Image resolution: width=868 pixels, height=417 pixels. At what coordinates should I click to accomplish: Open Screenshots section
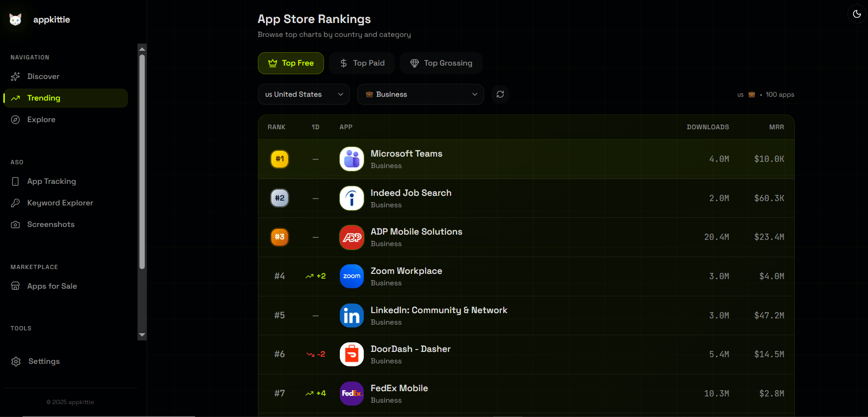(66, 225)
